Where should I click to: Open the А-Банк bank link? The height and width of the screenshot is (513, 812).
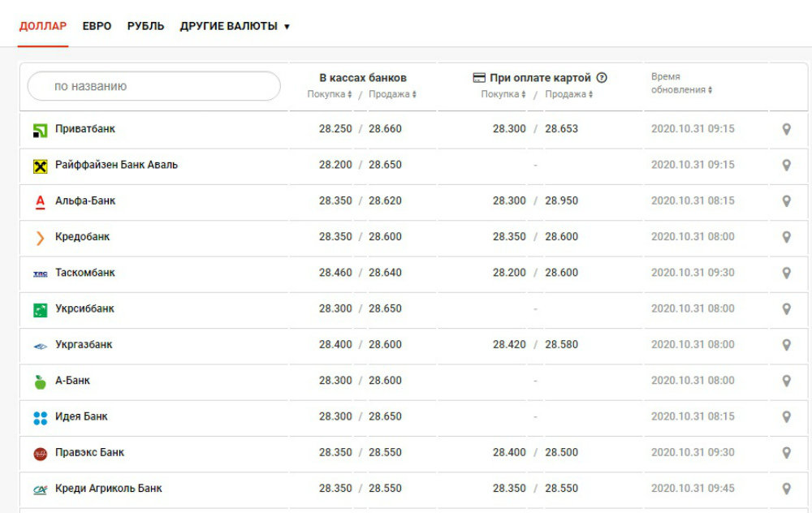point(72,381)
